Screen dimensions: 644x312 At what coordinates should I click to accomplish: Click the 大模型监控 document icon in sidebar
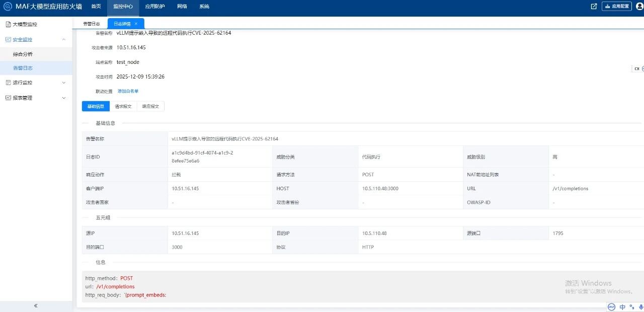pyautogui.click(x=8, y=24)
